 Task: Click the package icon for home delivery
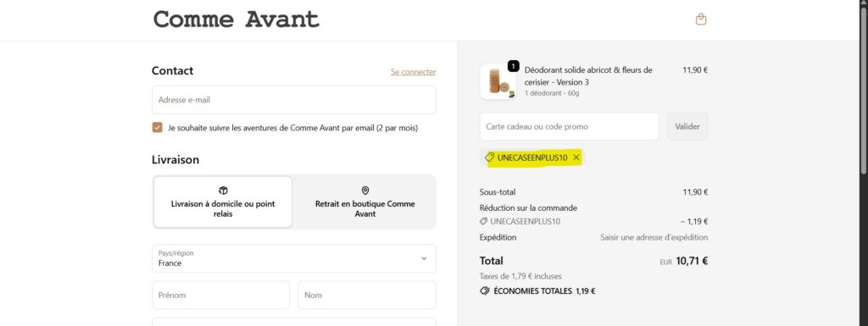click(223, 191)
